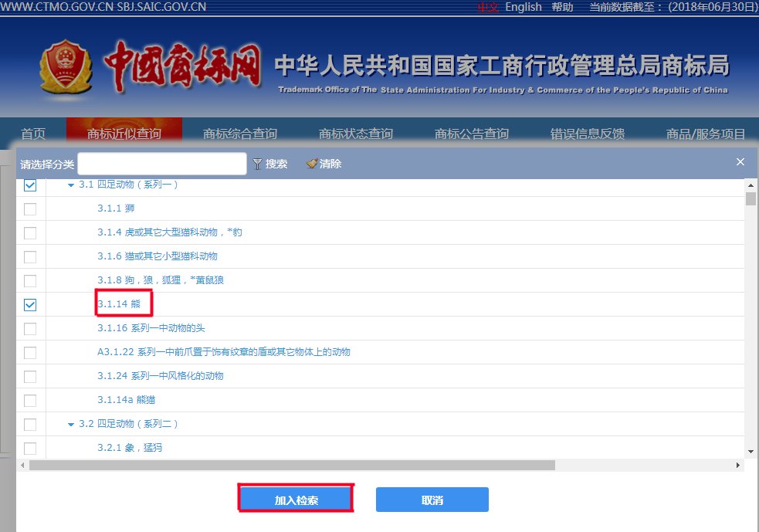This screenshot has height=532, width=759.
Task: Open the 帮助 help link
Action: click(x=561, y=7)
